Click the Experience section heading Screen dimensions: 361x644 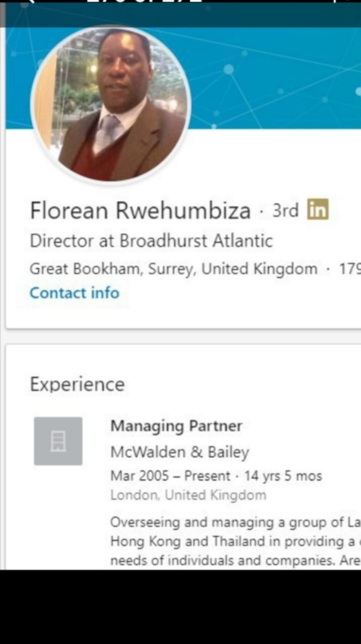[77, 384]
